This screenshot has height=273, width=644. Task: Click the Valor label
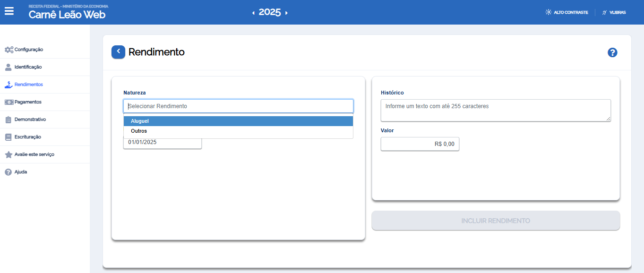click(387, 130)
